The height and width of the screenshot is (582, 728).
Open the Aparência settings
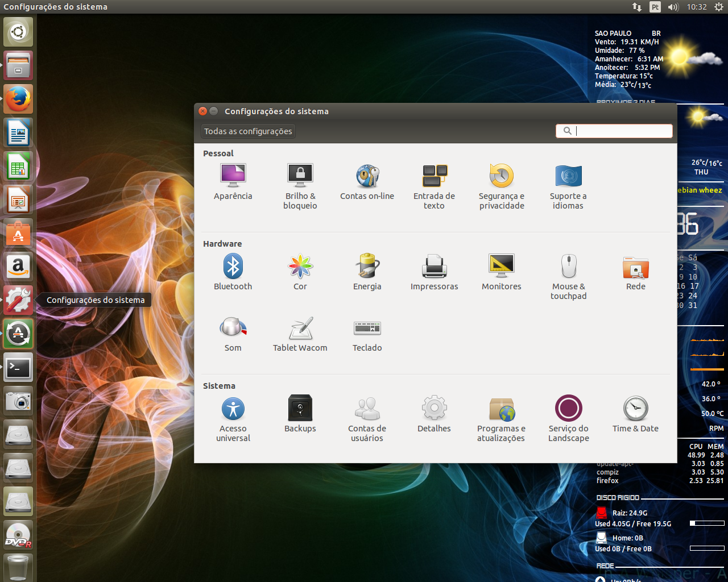tap(233, 181)
